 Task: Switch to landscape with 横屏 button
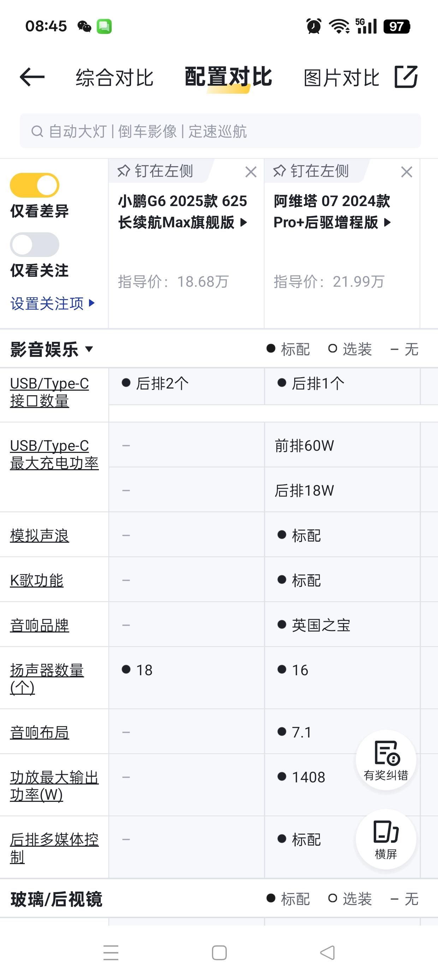tap(386, 839)
